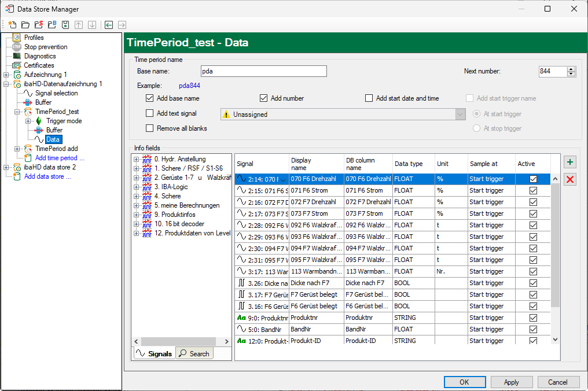Toggle the Remove all blanks checkbox

pyautogui.click(x=150, y=128)
